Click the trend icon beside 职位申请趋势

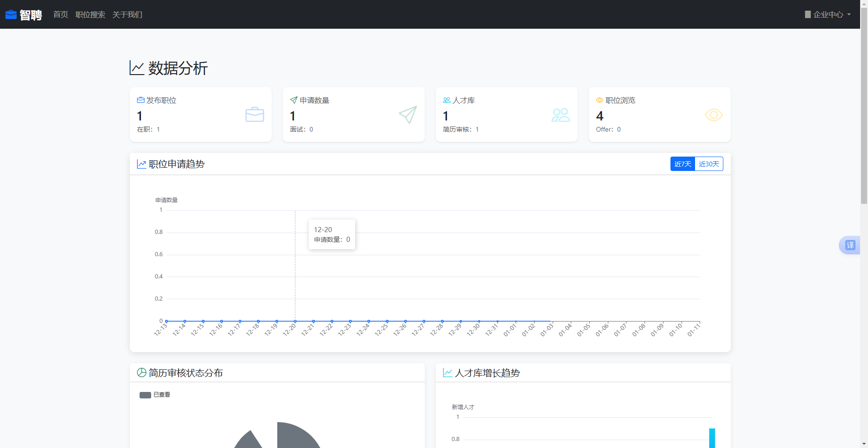click(141, 164)
